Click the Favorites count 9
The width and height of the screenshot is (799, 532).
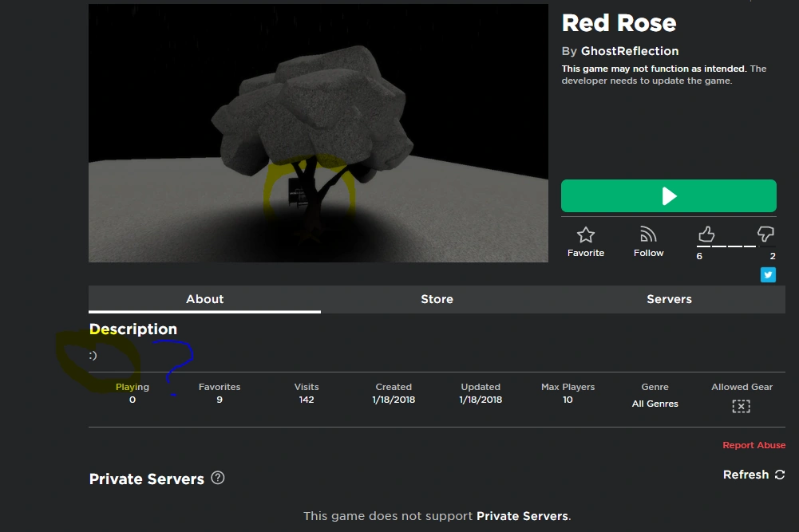click(220, 400)
